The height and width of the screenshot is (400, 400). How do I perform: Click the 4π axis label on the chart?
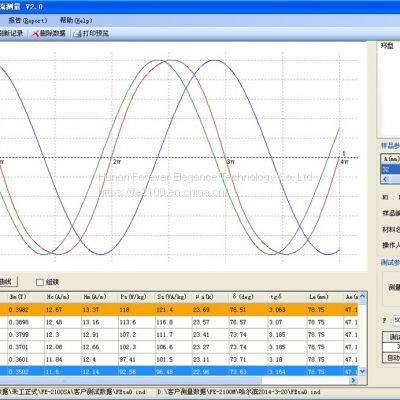pyautogui.click(x=344, y=162)
